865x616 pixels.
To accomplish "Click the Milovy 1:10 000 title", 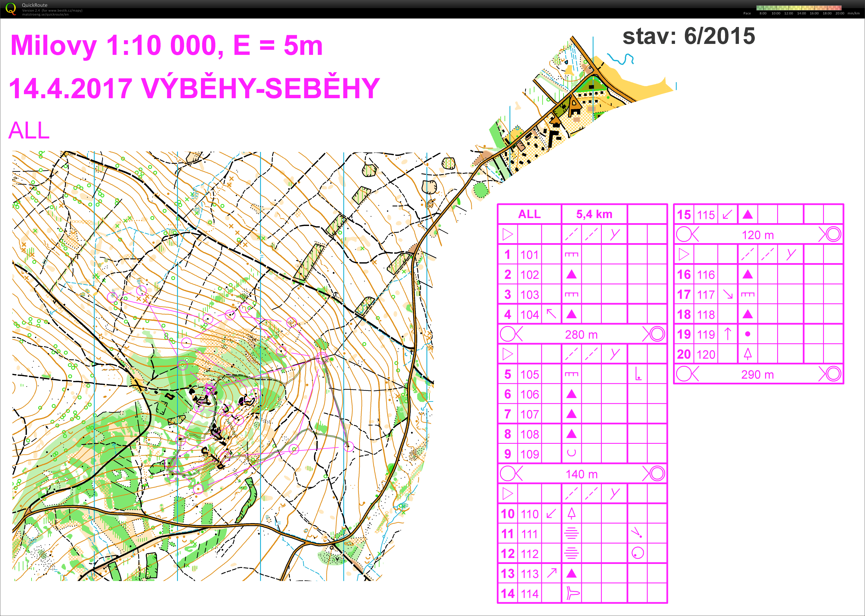I will 166,46.
